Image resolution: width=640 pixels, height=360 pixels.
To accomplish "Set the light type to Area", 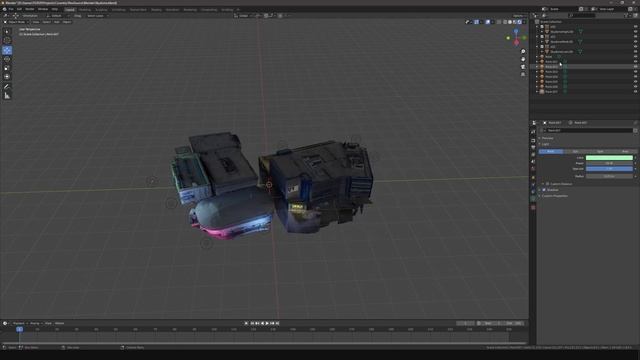I will (x=624, y=151).
